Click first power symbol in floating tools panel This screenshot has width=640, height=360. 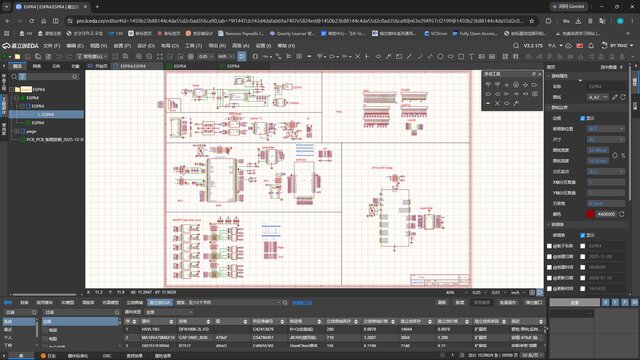[x=488, y=84]
